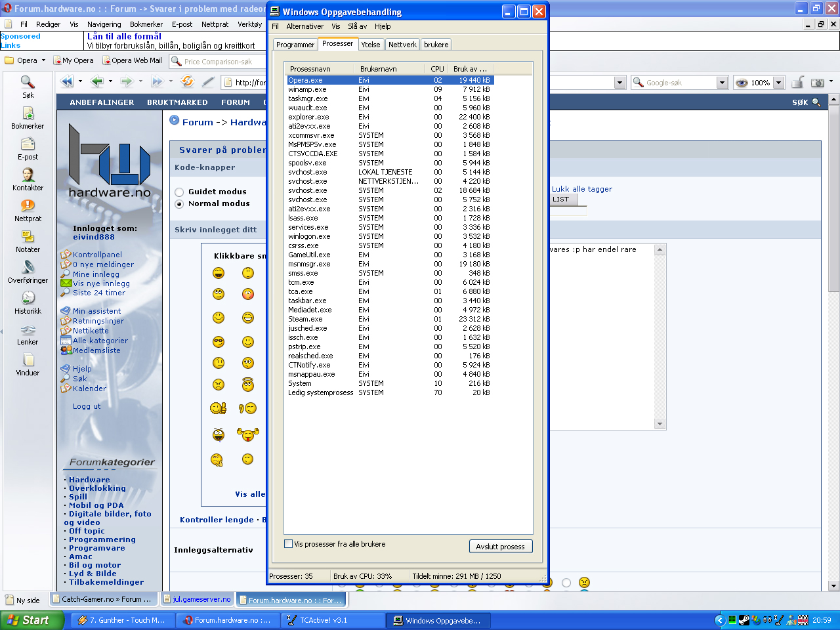Open the Windows Start menu
The image size is (840, 630).
click(32, 620)
